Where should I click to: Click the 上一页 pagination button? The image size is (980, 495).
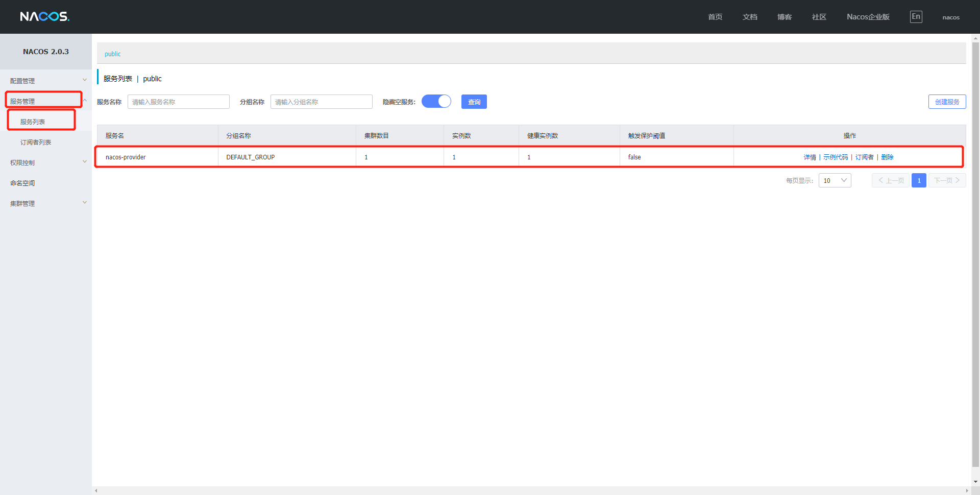pos(891,180)
